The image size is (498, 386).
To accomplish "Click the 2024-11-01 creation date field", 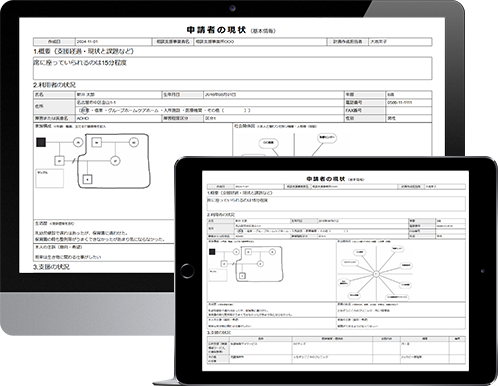I will [114, 42].
